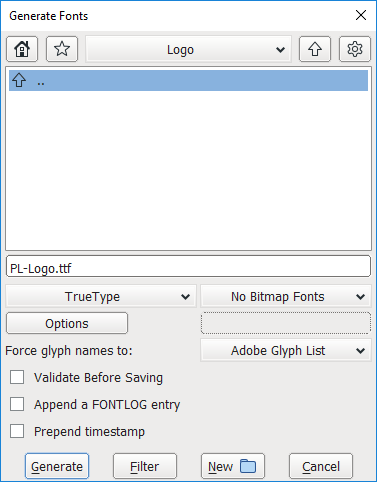The image size is (377, 482).
Task: Open the font generation Options
Action: pyautogui.click(x=67, y=323)
